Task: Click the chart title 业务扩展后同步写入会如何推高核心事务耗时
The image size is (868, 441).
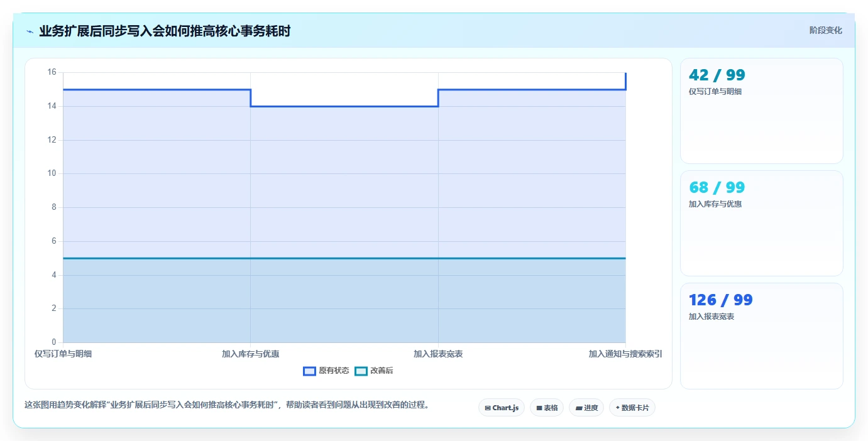Action: (x=165, y=31)
